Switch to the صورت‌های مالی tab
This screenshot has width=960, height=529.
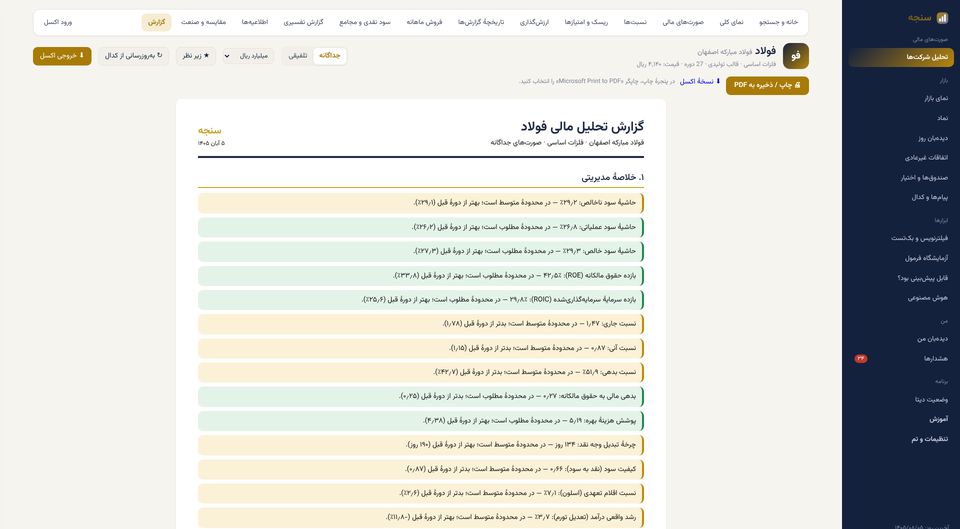pos(683,23)
